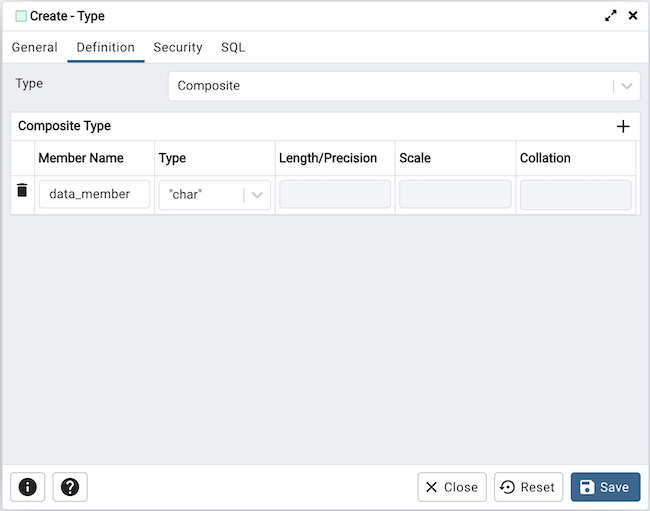Select the Definition tab
Image resolution: width=650 pixels, height=511 pixels.
point(105,47)
